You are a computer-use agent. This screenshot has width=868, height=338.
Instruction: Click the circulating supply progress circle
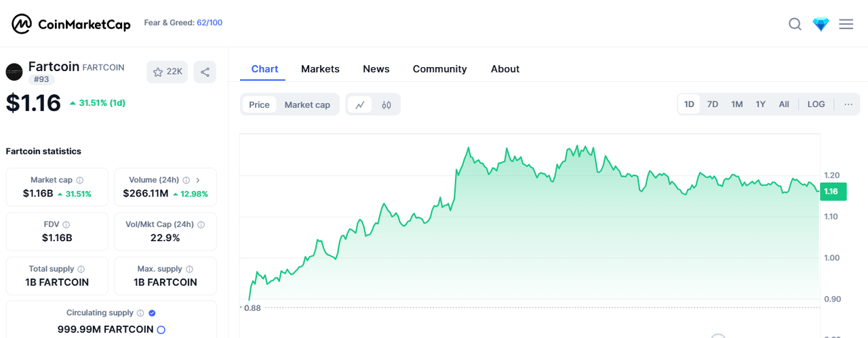pyautogui.click(x=161, y=330)
